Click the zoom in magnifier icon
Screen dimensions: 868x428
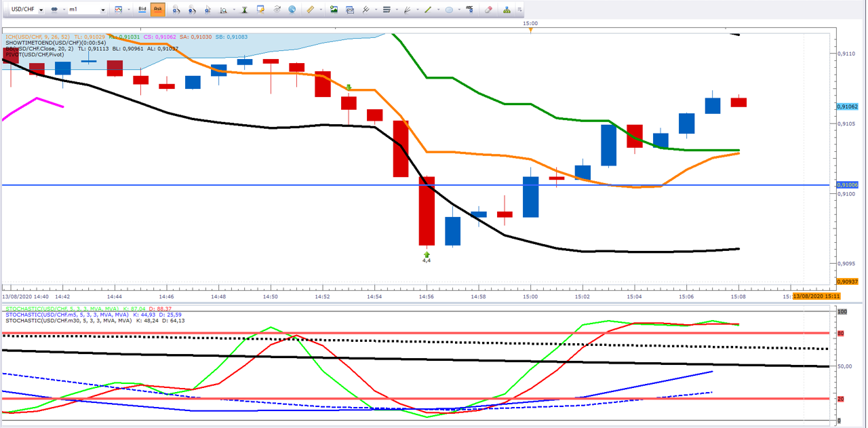(x=176, y=9)
